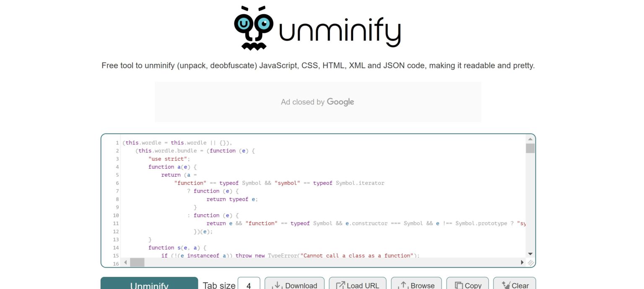Click the download arrow icon
The image size is (644, 289).
[x=277, y=285]
